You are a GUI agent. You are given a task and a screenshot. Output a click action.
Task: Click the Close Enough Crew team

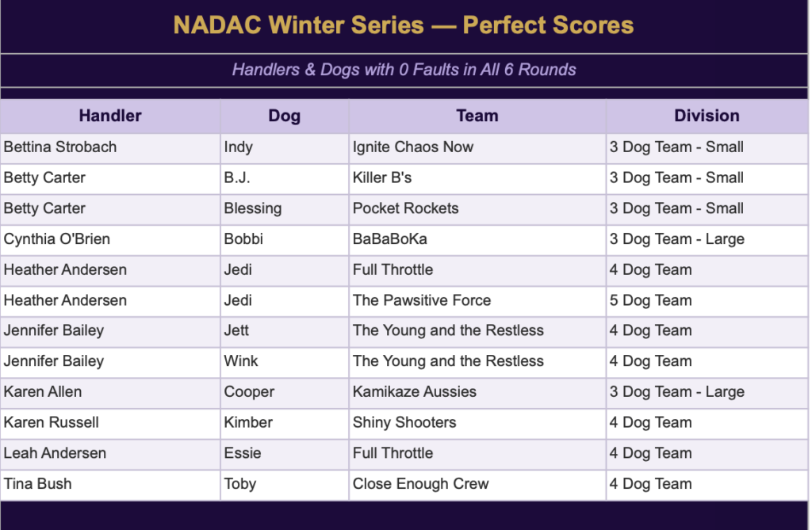[x=421, y=484]
